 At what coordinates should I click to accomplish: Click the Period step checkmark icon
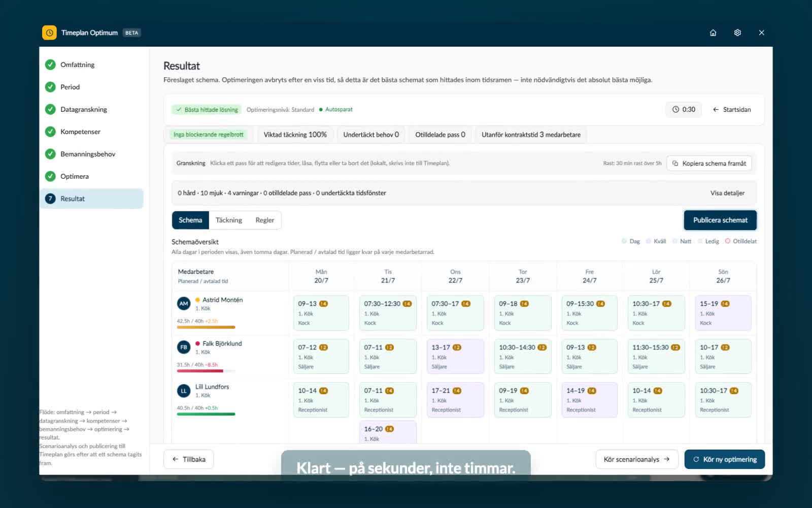[50, 87]
